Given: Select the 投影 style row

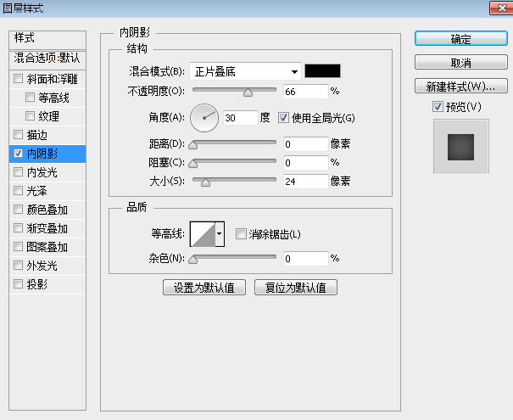Looking at the screenshot, I should pos(47,284).
